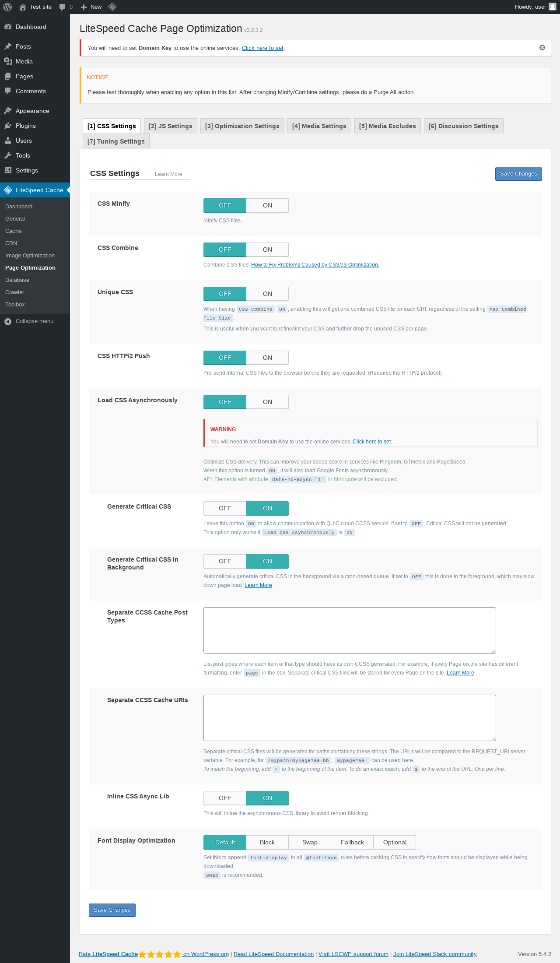The height and width of the screenshot is (963, 560).
Task: Focus the Separate CCSS Cache Post Types textarea
Action: point(350,630)
